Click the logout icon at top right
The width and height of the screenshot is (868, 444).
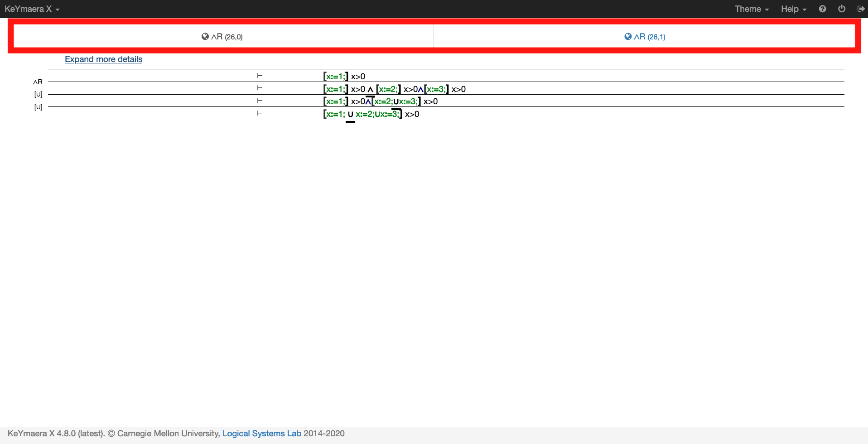tap(861, 9)
